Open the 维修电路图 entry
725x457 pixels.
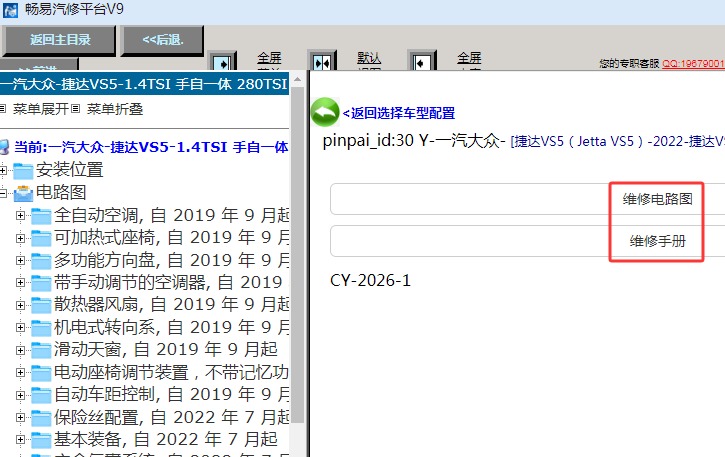point(657,199)
